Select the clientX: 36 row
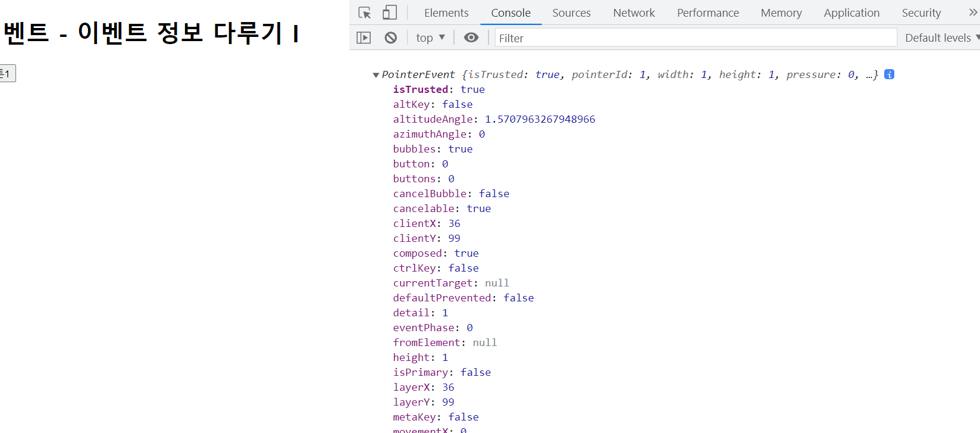Image resolution: width=980 pixels, height=433 pixels. pyautogui.click(x=427, y=223)
